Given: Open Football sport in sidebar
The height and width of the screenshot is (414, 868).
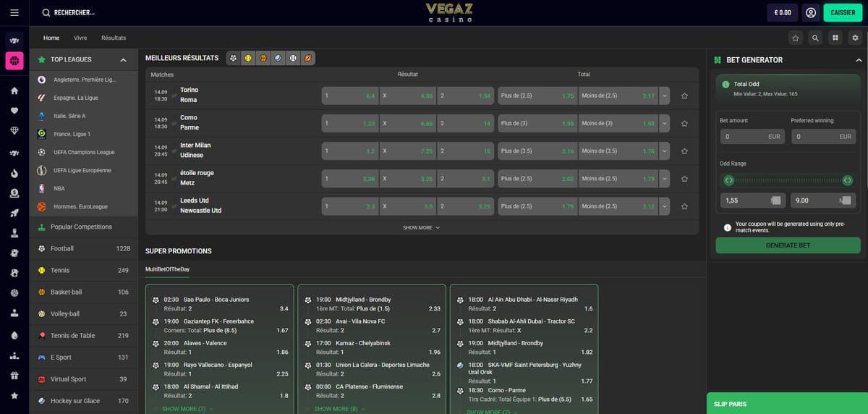Looking at the screenshot, I should coord(83,248).
